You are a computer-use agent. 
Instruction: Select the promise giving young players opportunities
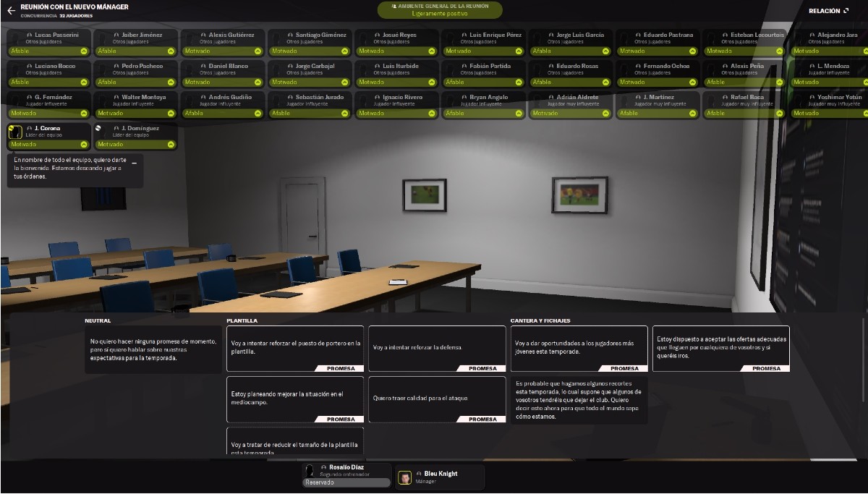click(x=579, y=348)
